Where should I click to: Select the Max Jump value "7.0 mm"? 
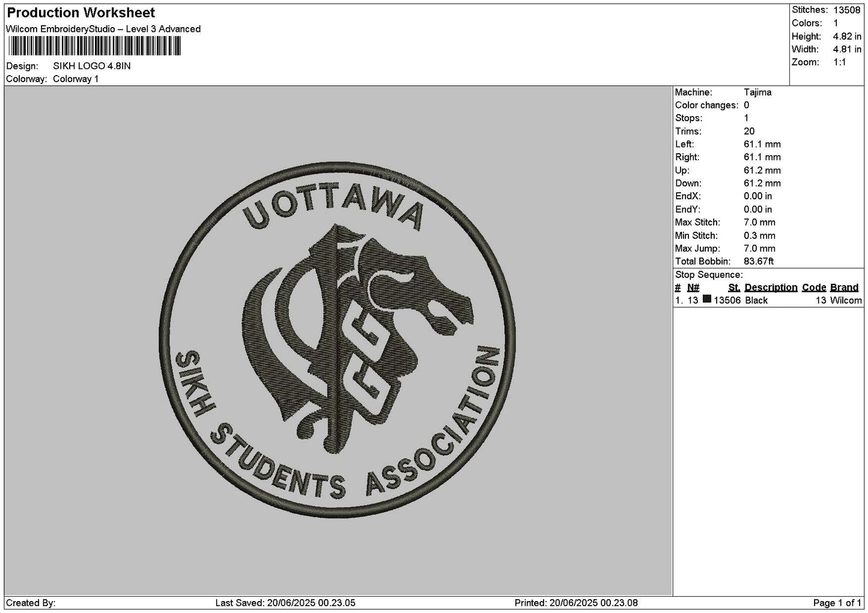(759, 249)
